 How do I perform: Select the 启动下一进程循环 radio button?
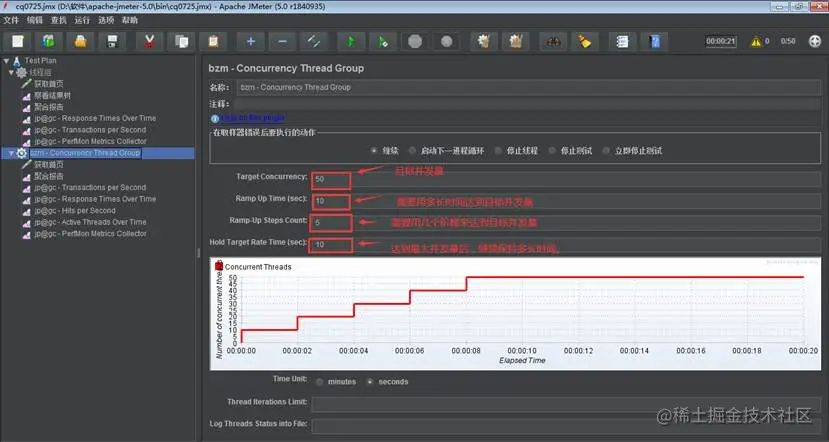pyautogui.click(x=412, y=151)
